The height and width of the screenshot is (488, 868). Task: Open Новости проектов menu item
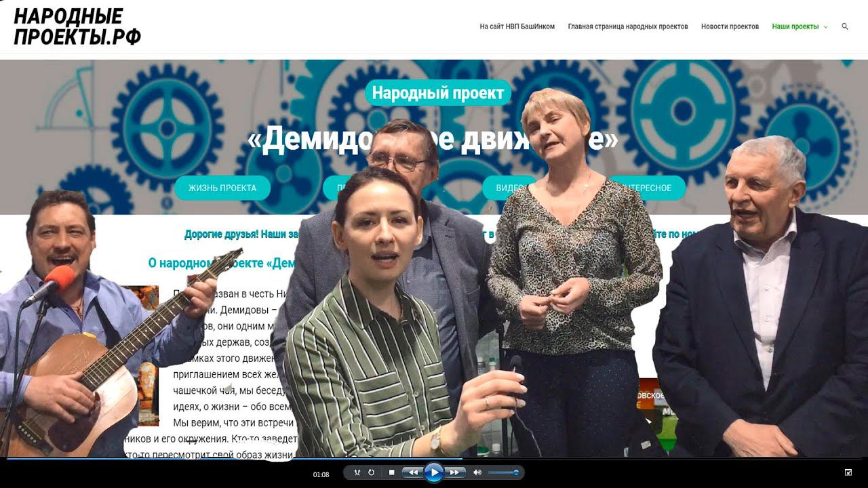point(730,26)
